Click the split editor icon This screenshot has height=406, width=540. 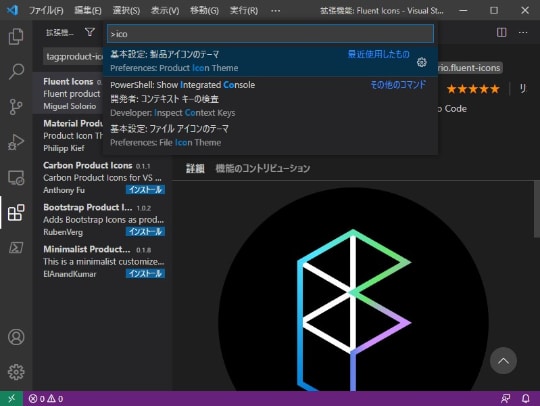click(x=501, y=32)
